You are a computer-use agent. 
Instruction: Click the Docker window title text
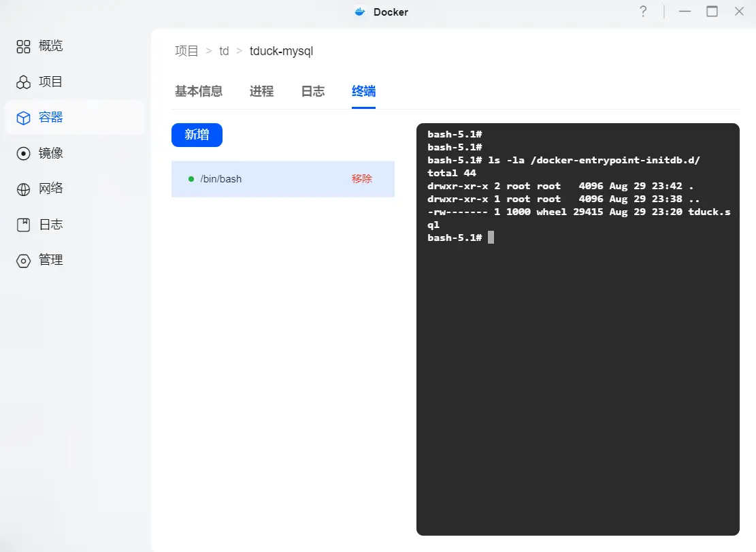[x=391, y=12]
